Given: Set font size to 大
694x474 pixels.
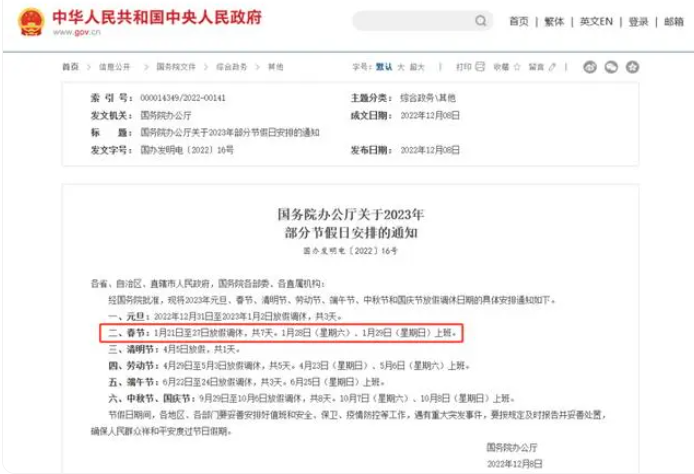Looking at the screenshot, I should pyautogui.click(x=401, y=67).
